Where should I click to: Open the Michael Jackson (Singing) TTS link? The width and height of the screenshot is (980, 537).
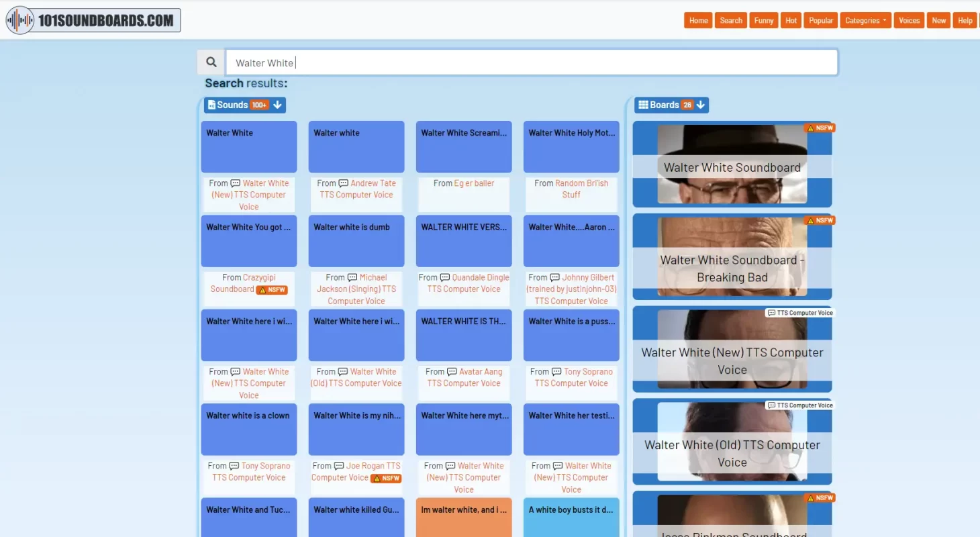tap(356, 289)
